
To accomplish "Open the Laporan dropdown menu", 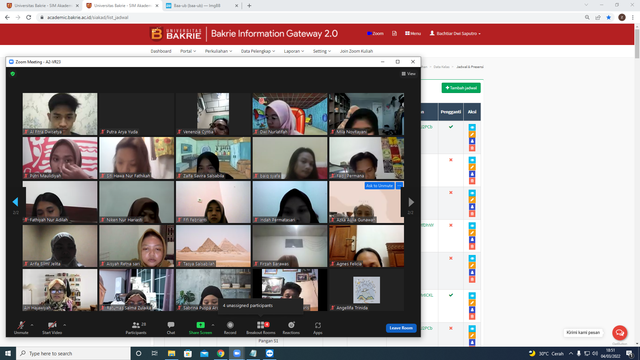I will point(294,51).
